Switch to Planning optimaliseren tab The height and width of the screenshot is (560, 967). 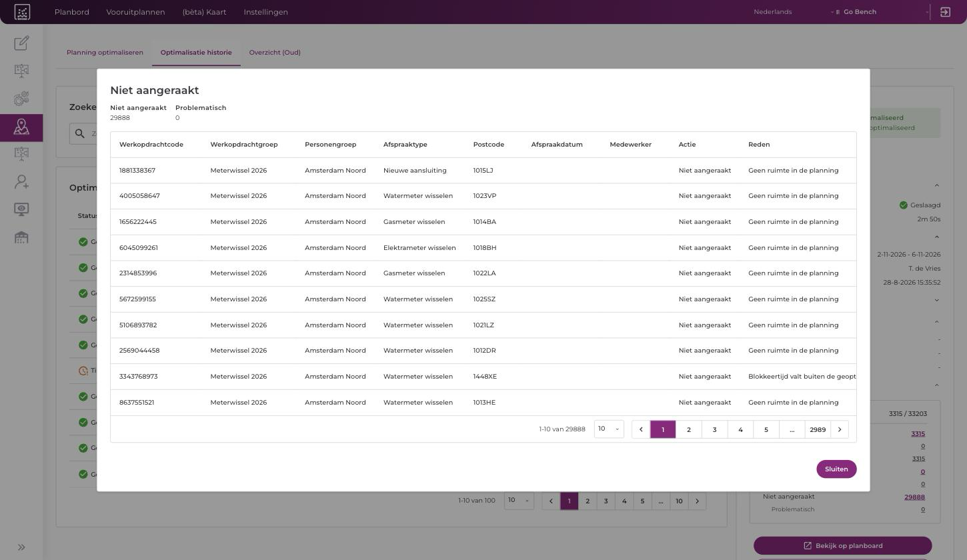(105, 53)
